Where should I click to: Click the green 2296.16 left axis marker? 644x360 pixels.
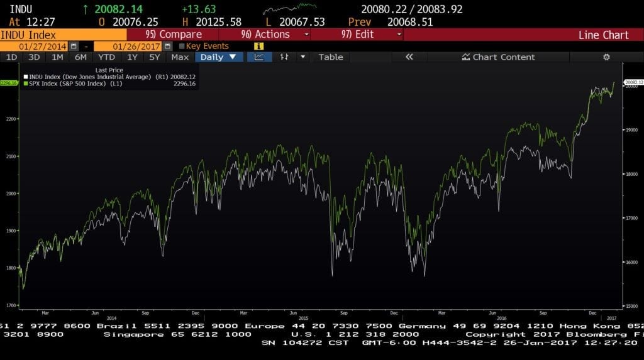9,83
